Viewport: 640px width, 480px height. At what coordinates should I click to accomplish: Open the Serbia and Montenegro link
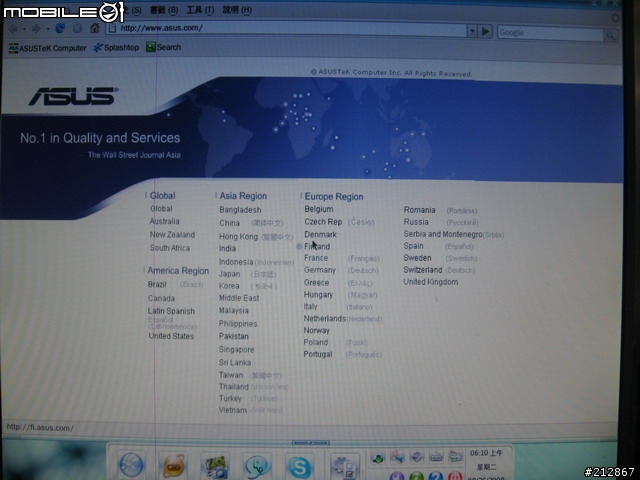pyautogui.click(x=443, y=234)
